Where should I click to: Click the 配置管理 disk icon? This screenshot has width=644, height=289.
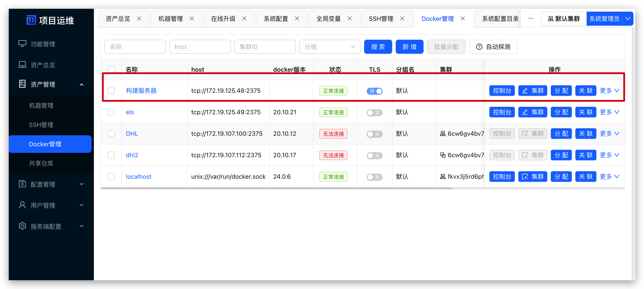coord(22,184)
